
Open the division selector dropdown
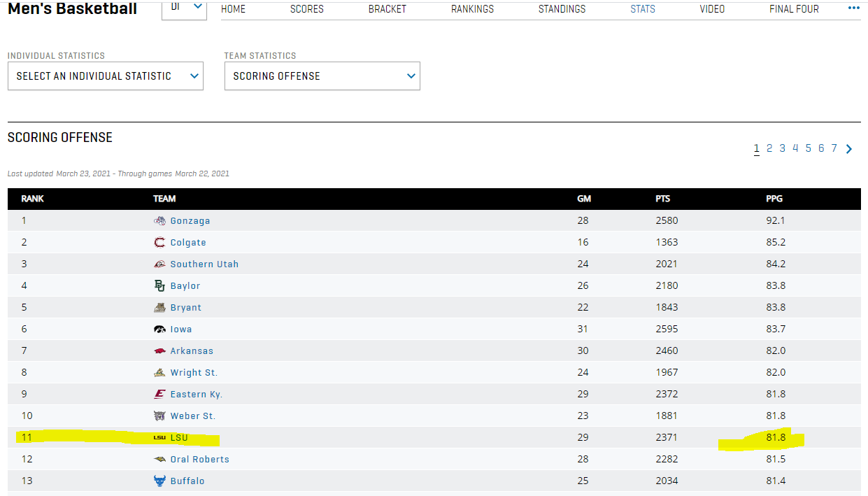click(x=184, y=8)
